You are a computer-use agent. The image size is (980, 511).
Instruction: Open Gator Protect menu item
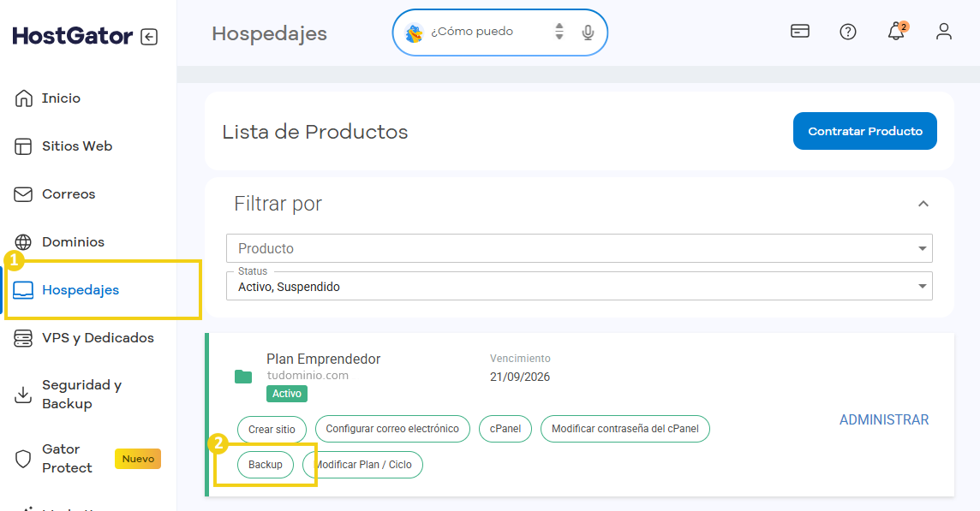(67, 459)
